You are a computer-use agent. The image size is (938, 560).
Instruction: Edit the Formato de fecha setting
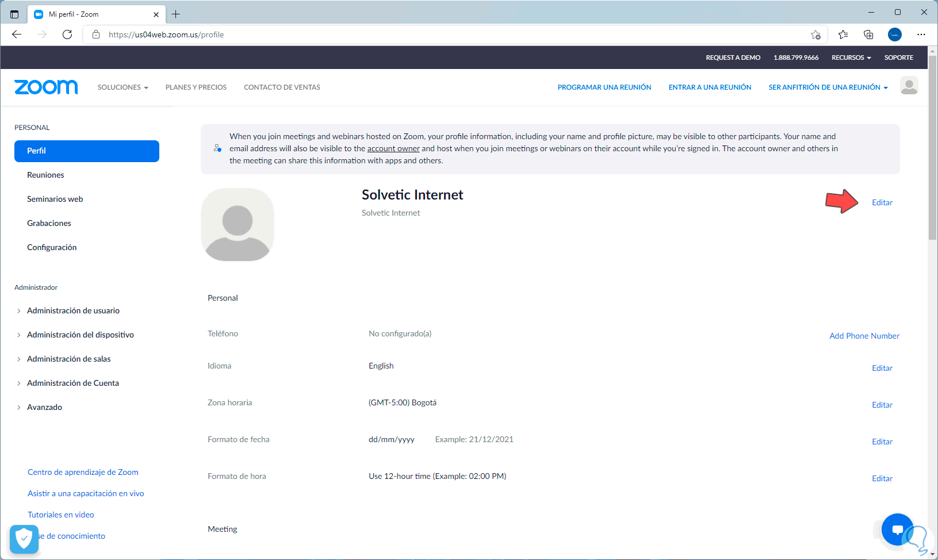click(882, 442)
